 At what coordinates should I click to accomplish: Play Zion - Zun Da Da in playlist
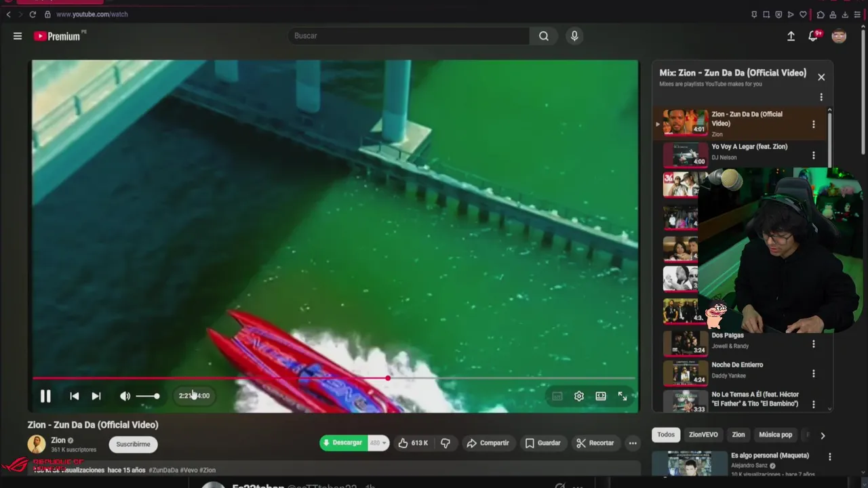click(x=740, y=123)
